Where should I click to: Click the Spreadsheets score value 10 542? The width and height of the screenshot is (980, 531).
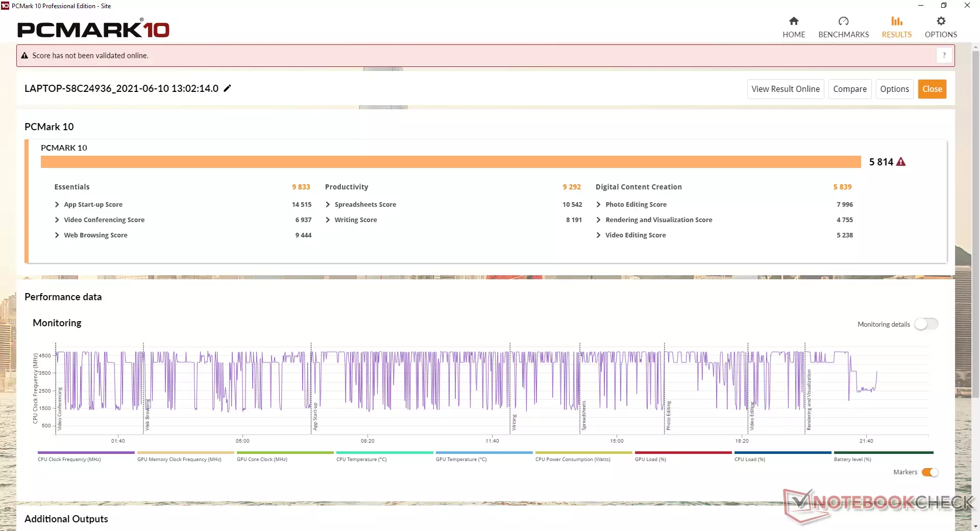pyautogui.click(x=572, y=204)
